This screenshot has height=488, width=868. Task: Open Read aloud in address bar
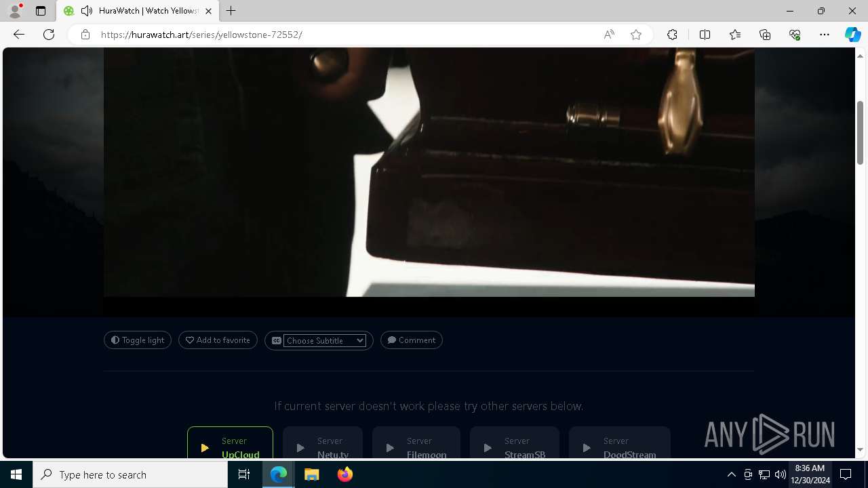(x=609, y=35)
